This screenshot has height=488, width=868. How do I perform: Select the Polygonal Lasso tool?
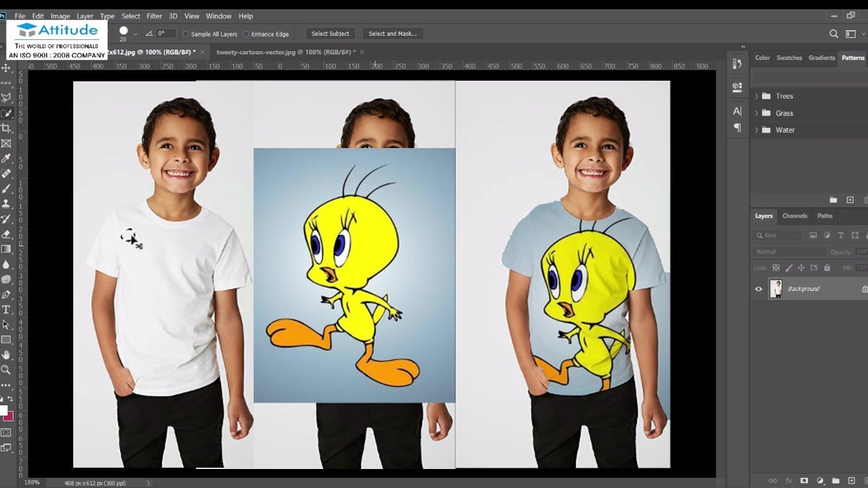point(6,98)
